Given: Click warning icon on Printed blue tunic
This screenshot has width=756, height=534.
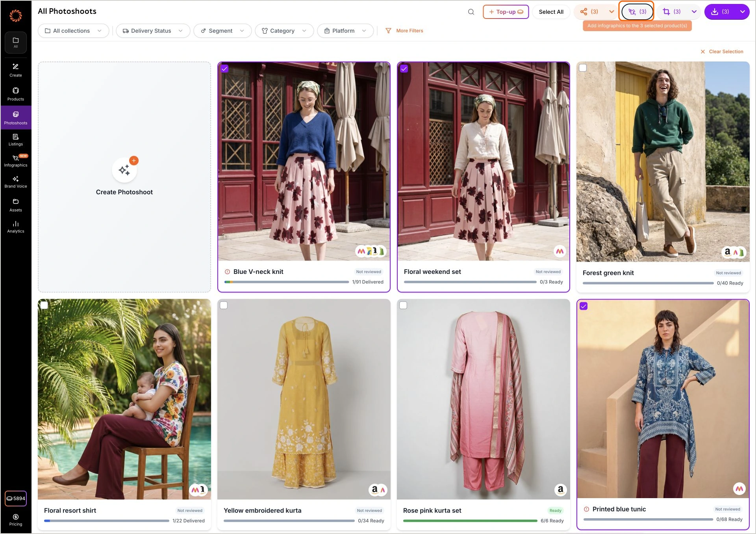Looking at the screenshot, I should click(x=586, y=509).
